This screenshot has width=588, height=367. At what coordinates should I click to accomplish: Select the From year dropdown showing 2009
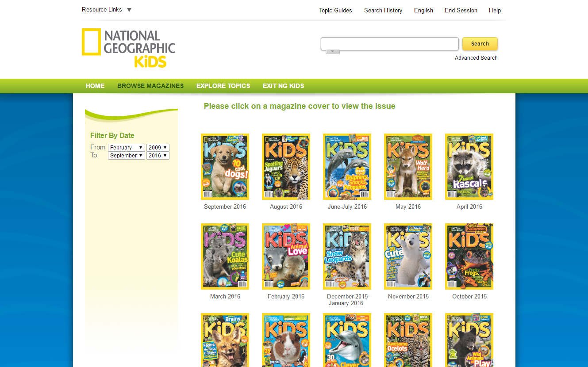coord(158,148)
